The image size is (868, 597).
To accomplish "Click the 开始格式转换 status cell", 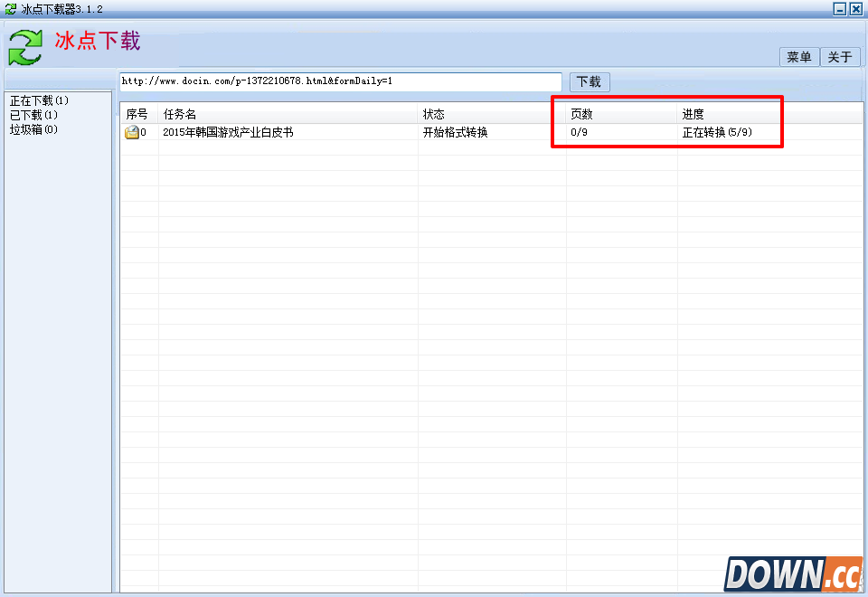I will (455, 133).
